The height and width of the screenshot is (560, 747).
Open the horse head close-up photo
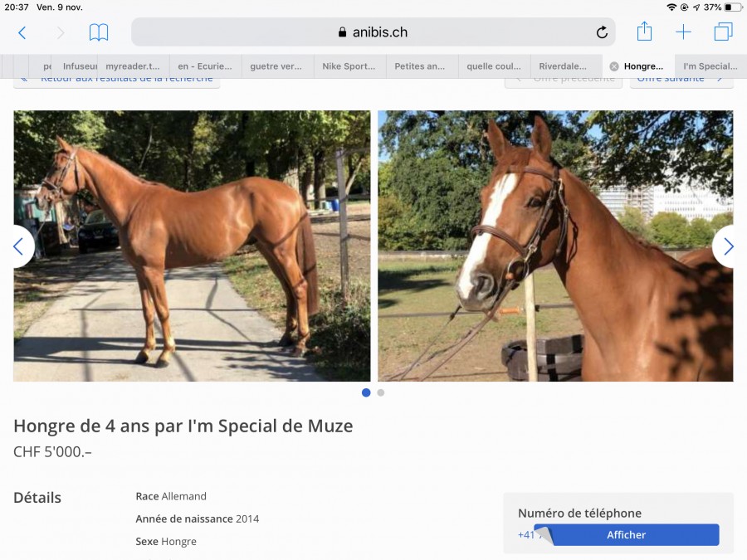(555, 246)
